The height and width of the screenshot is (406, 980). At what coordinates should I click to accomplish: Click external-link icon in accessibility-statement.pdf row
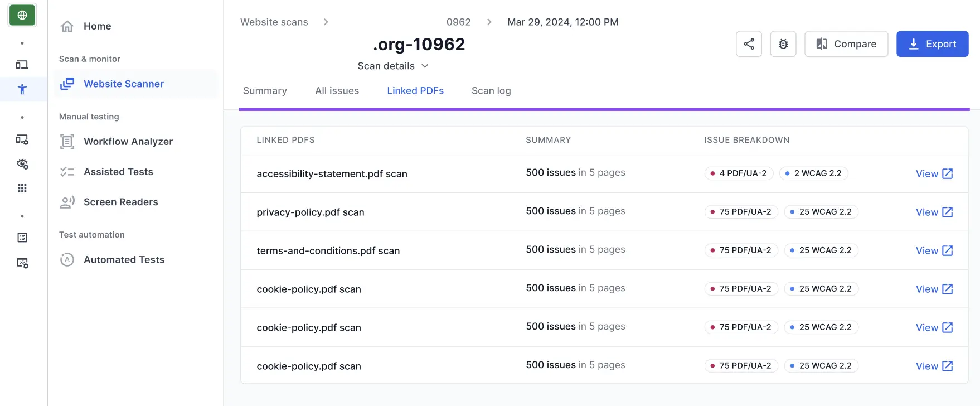click(948, 173)
